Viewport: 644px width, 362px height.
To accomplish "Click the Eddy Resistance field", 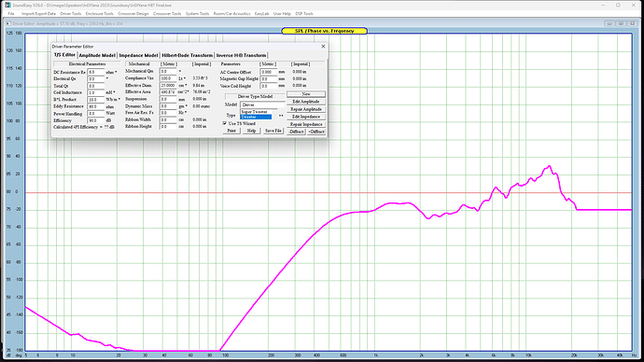I will coord(96,106).
